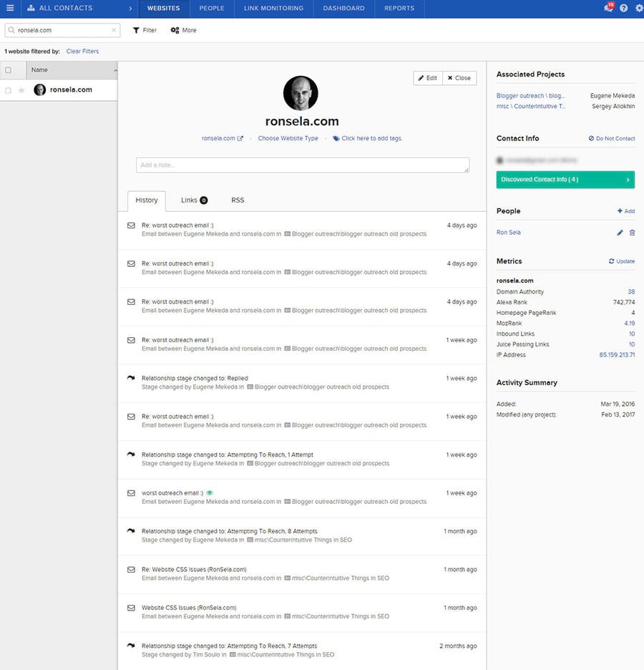Focus the ronsela.com search box
Image resolution: width=644 pixels, height=670 pixels.
click(62, 30)
